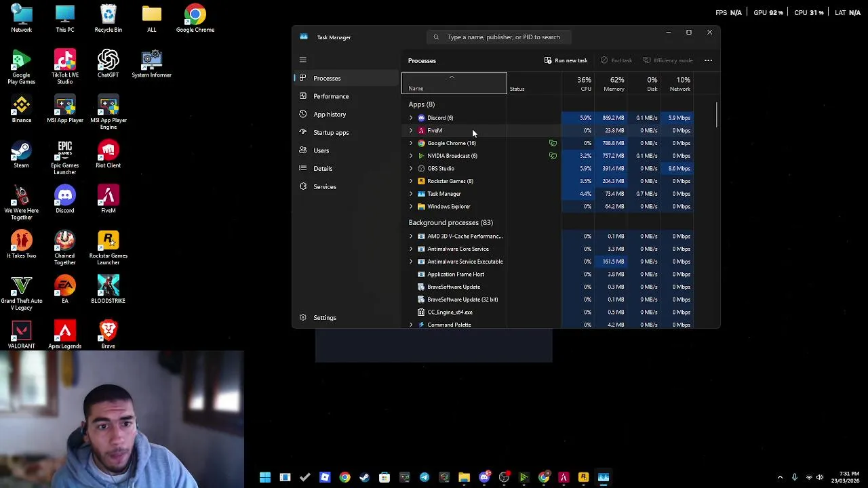Open Task Manager Settings
This screenshot has height=488, width=868.
point(346,317)
